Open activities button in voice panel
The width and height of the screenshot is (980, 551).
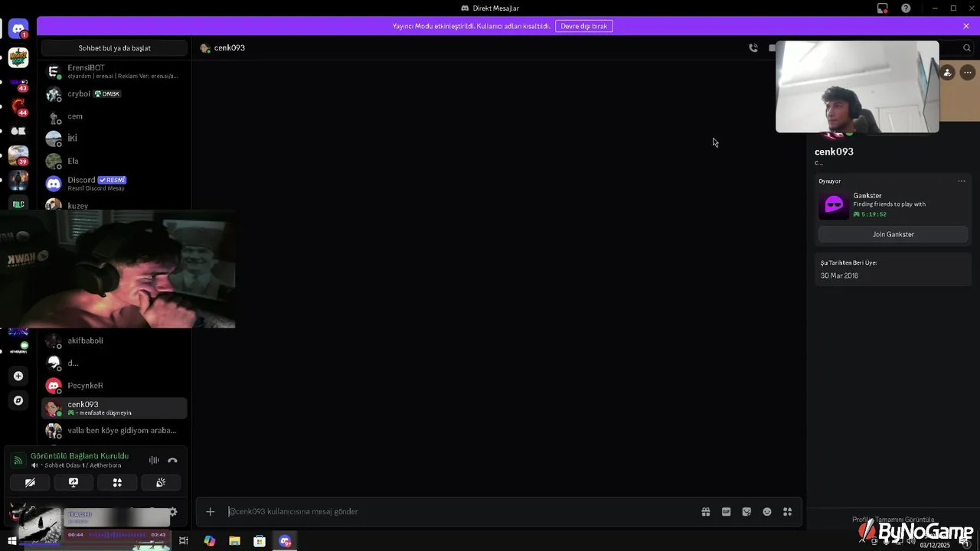117,483
